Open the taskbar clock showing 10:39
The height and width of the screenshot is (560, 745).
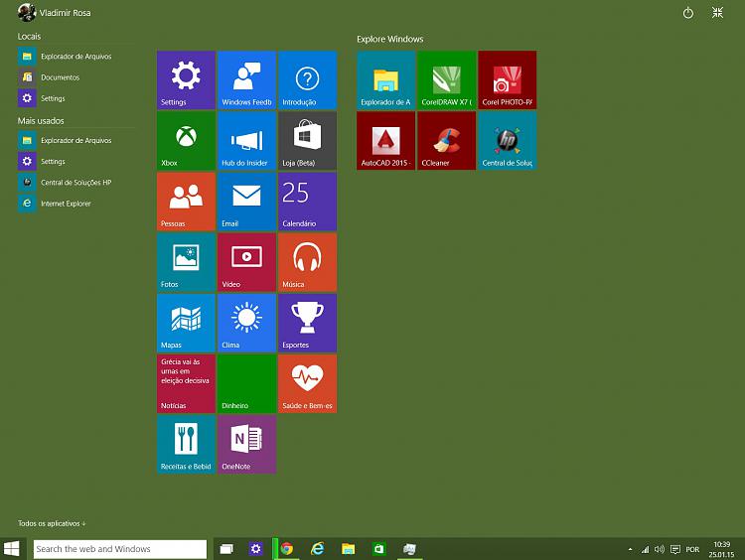pos(721,549)
